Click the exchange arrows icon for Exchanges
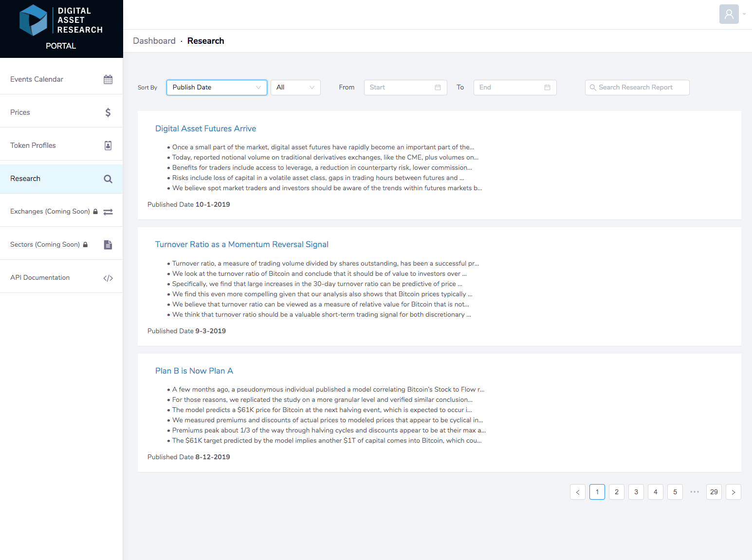 (108, 211)
